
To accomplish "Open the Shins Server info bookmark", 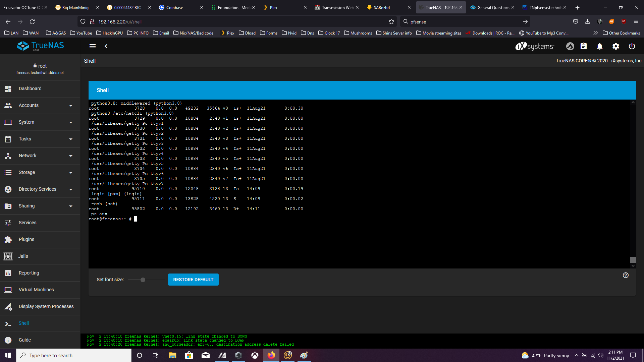I will click(394, 33).
